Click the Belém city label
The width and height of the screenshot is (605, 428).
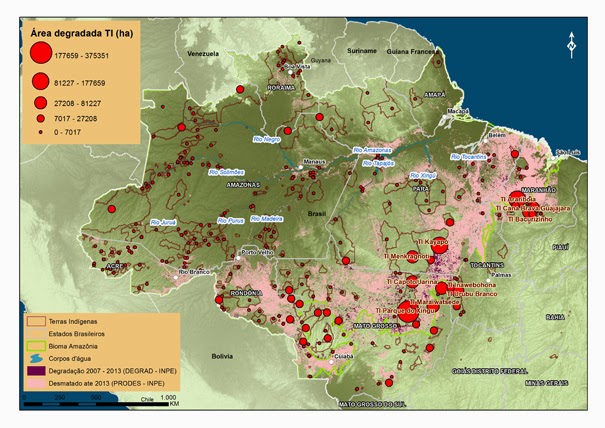tap(497, 135)
